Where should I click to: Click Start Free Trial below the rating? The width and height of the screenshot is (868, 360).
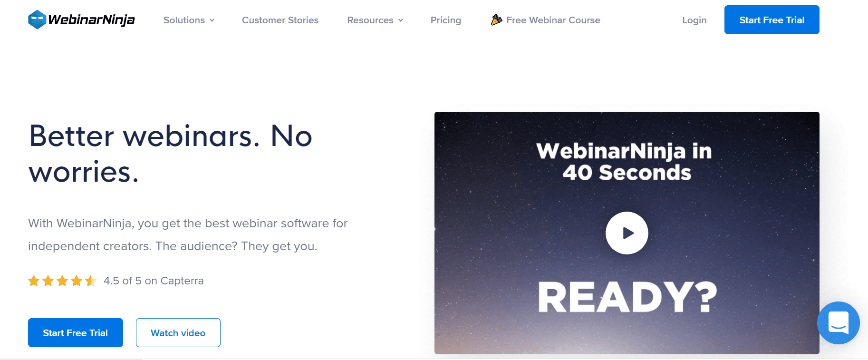tap(76, 333)
